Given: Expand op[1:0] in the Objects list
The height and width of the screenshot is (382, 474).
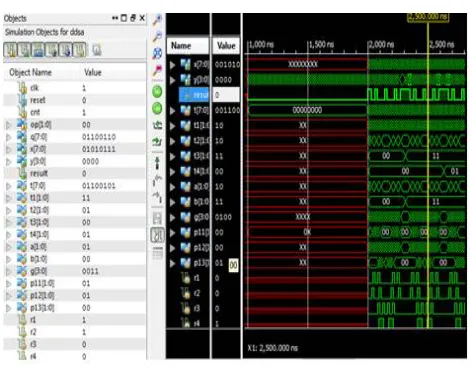Looking at the screenshot, I should pos(8,125).
